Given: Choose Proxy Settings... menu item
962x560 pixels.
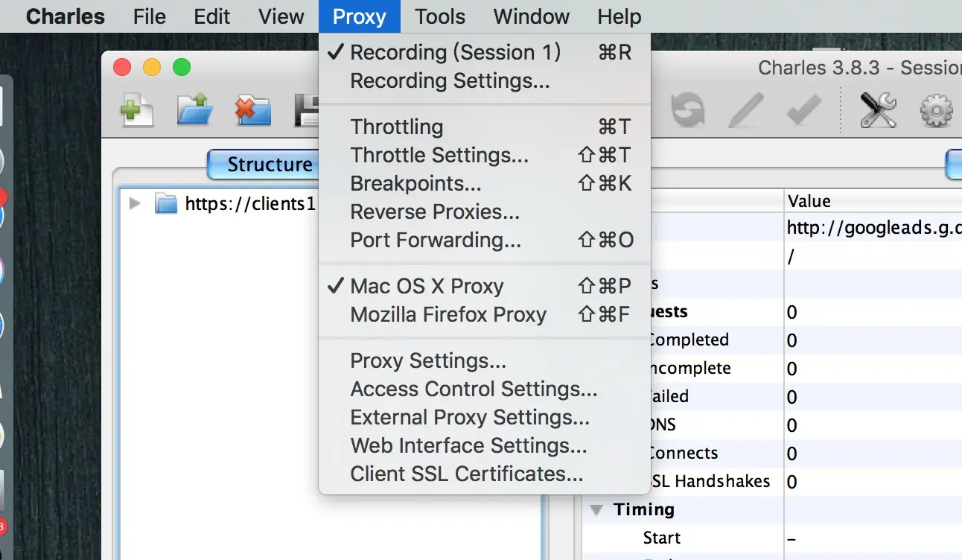Looking at the screenshot, I should [x=484, y=360].
